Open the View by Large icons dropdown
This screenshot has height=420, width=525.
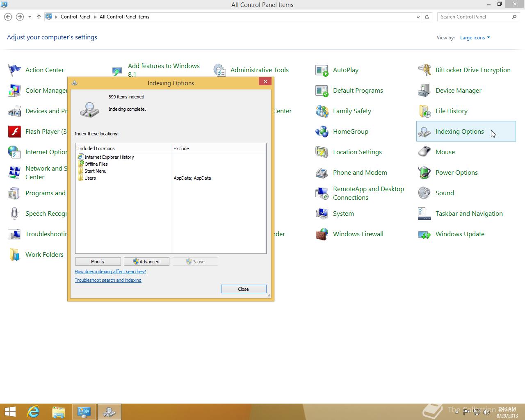click(475, 38)
